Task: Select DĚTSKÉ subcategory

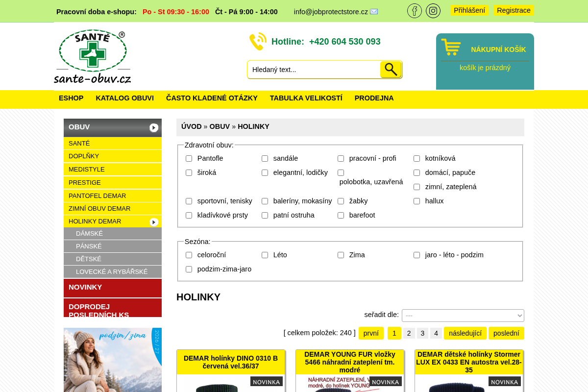Action: [x=113, y=259]
